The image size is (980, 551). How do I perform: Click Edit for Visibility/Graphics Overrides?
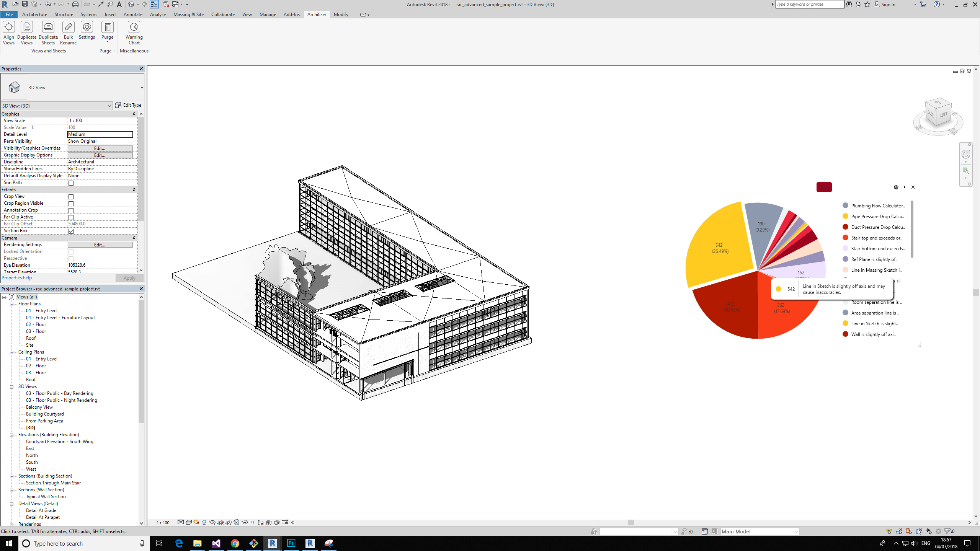click(x=100, y=148)
